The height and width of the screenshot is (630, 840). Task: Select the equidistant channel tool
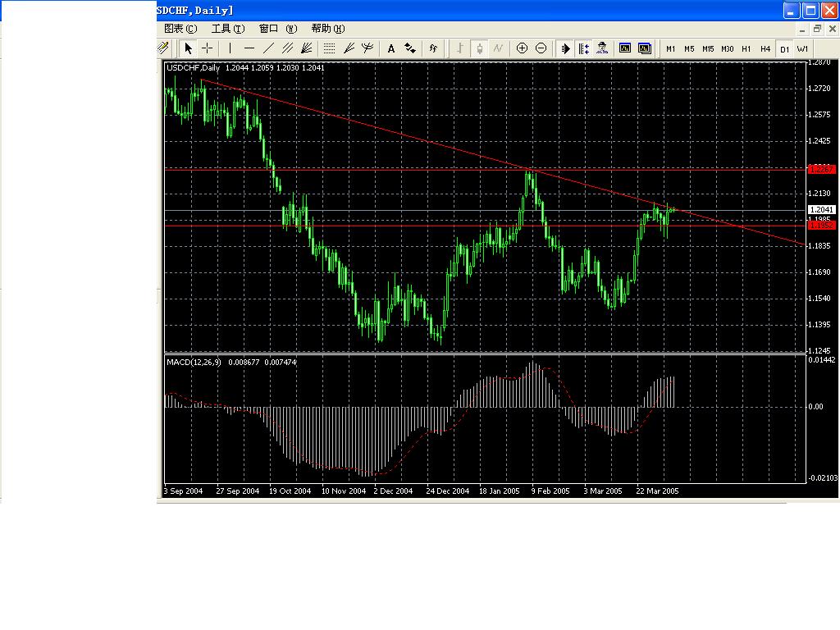(x=287, y=48)
